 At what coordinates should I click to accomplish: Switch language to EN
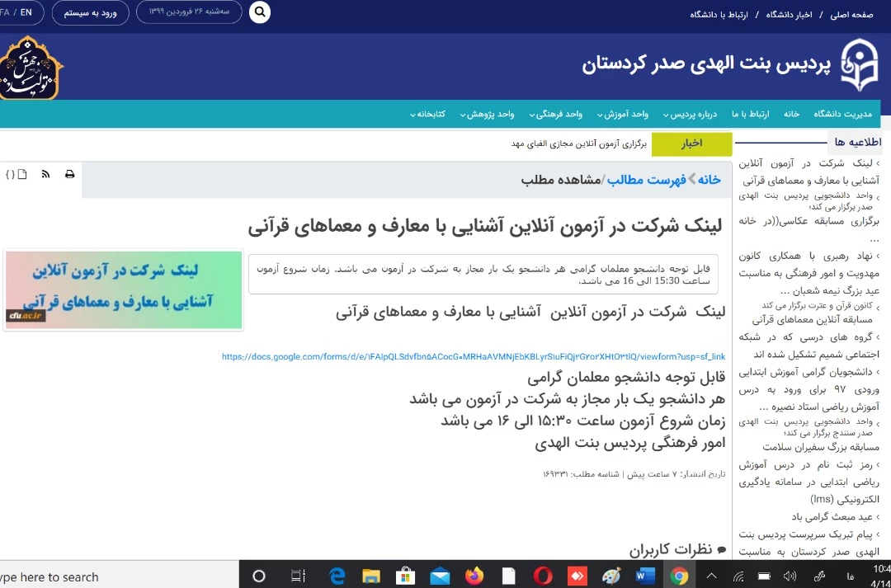point(26,12)
